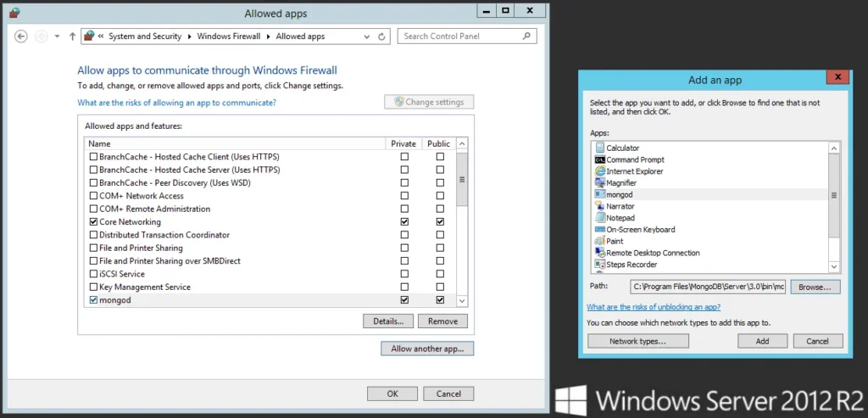Enable iSCSI Service checkbox
Screen dimensions: 868x418
click(x=93, y=274)
